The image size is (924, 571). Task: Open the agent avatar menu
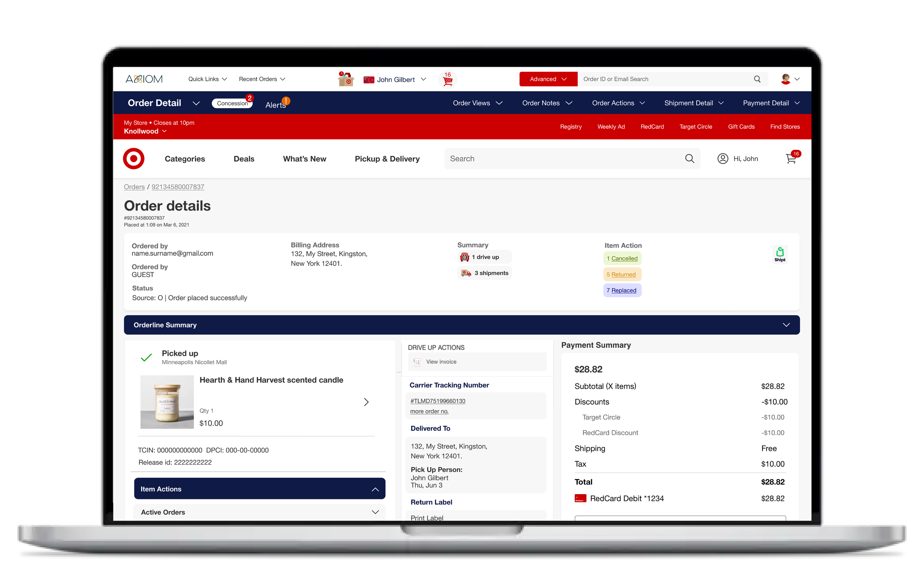click(x=790, y=79)
